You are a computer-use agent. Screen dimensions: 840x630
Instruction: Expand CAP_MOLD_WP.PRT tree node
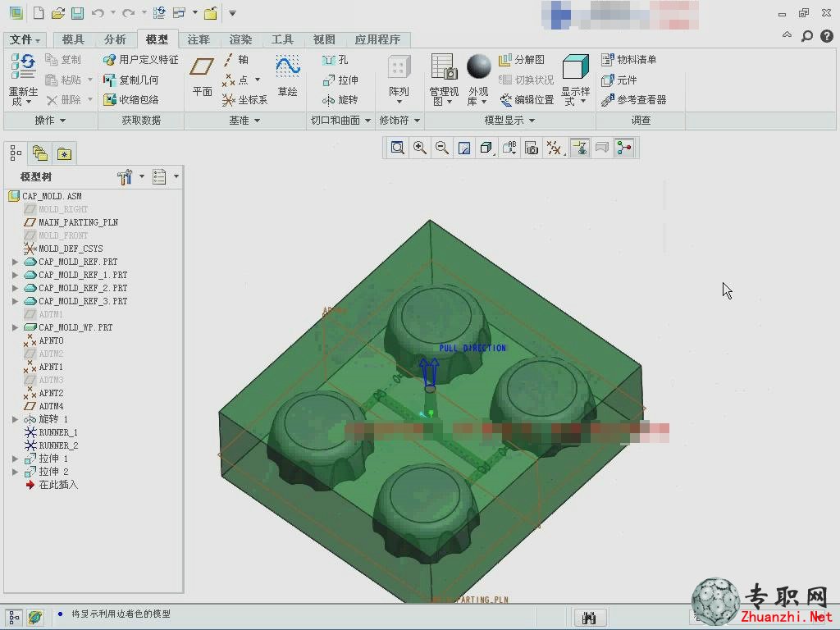15,327
